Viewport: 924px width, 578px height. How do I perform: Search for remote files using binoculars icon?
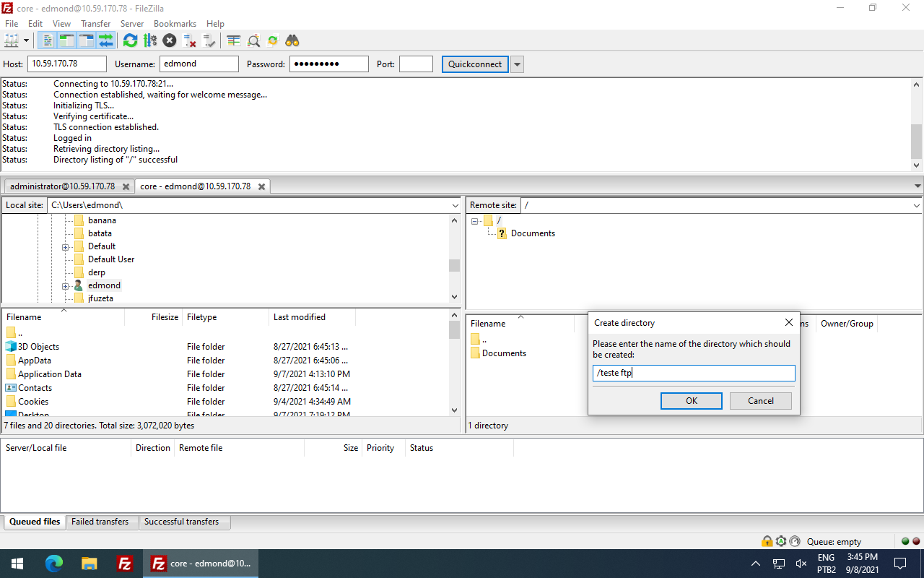[292, 40]
